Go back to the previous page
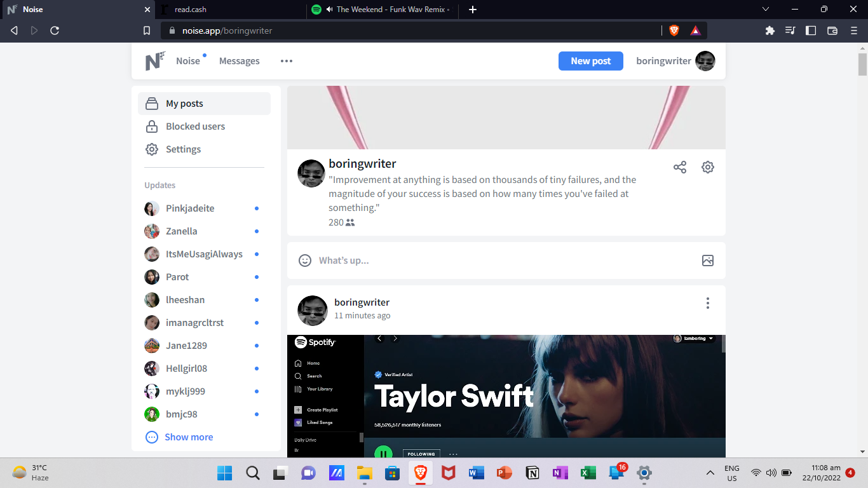The image size is (868, 488). [14, 30]
